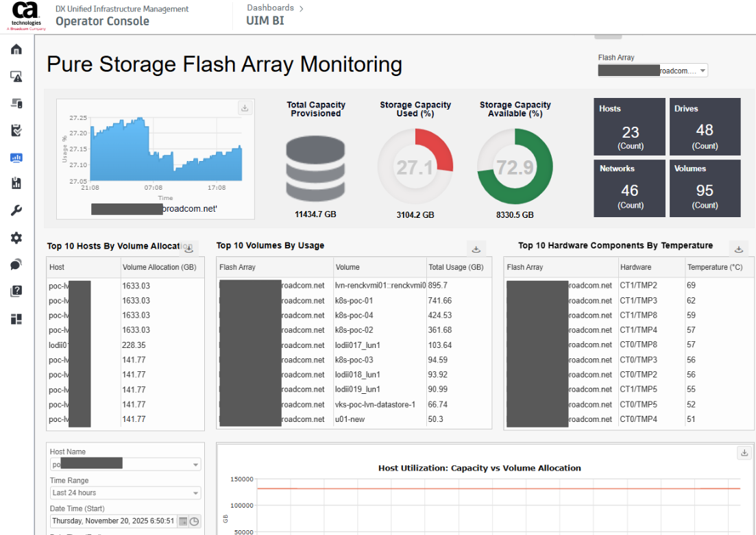Click hardware CT0/TMP4 cell
Image resolution: width=756 pixels, height=535 pixels.
[638, 419]
